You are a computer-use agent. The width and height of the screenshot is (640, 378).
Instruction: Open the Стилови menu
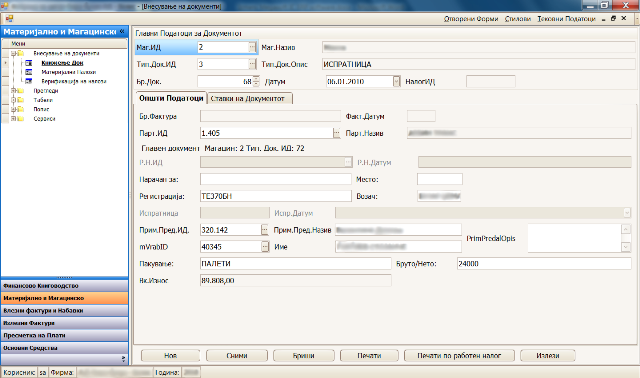518,19
